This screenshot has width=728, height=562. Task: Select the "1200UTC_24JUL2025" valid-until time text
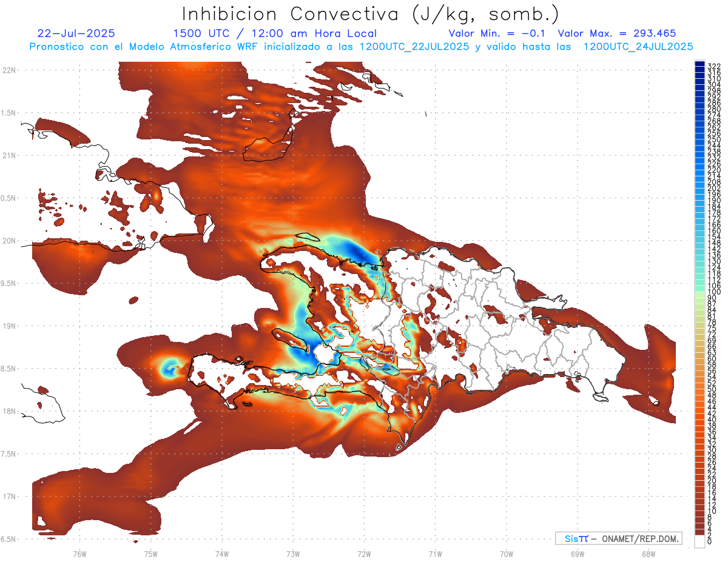point(638,47)
